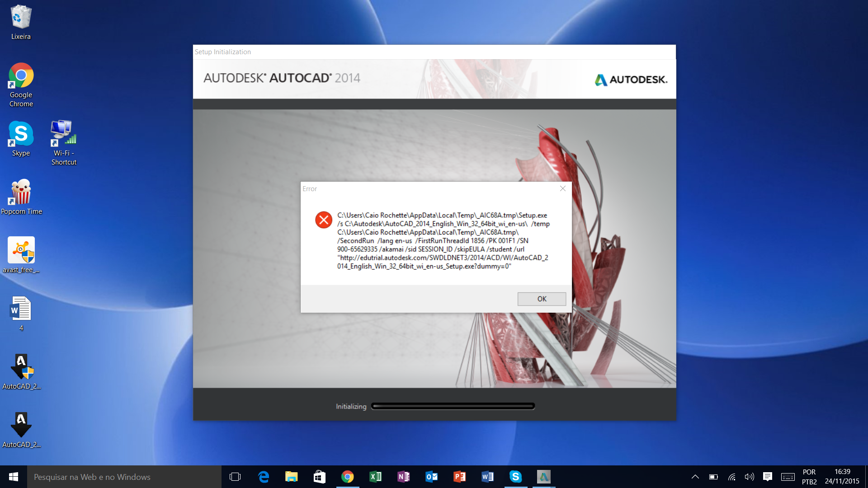Click the Initializing status label
Viewport: 868px width, 488px height.
(x=351, y=407)
